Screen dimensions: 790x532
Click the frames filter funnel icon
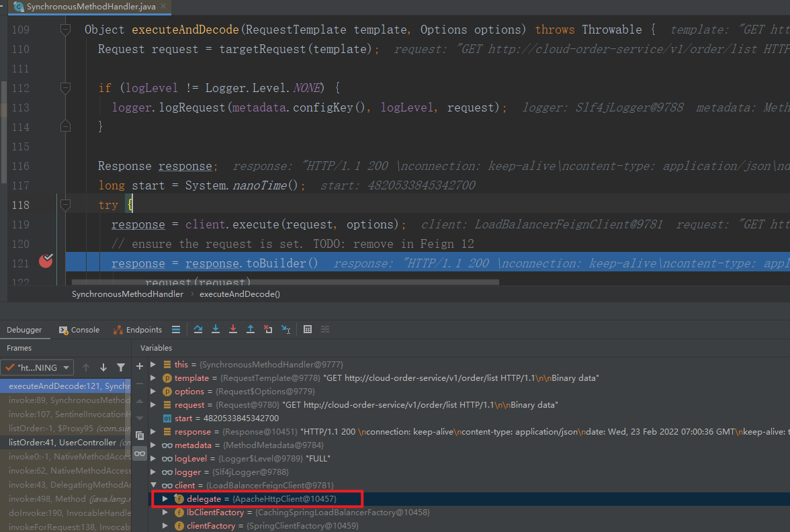(x=121, y=367)
